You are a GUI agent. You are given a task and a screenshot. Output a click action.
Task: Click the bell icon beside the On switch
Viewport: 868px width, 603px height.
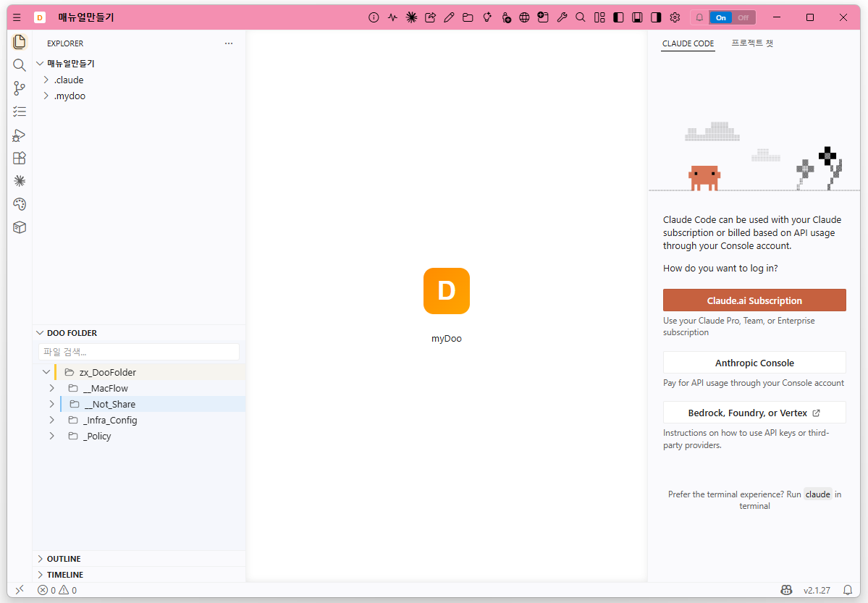click(x=700, y=17)
